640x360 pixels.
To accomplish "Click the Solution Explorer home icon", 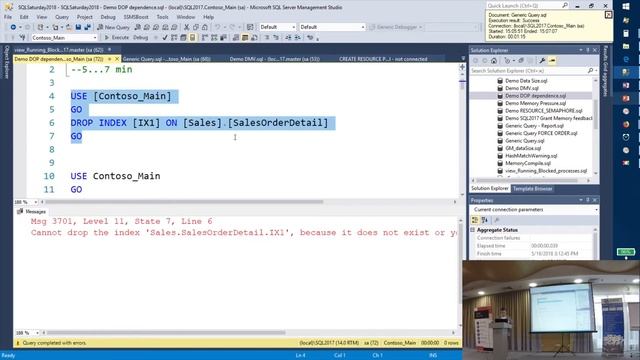I will tap(494, 60).
